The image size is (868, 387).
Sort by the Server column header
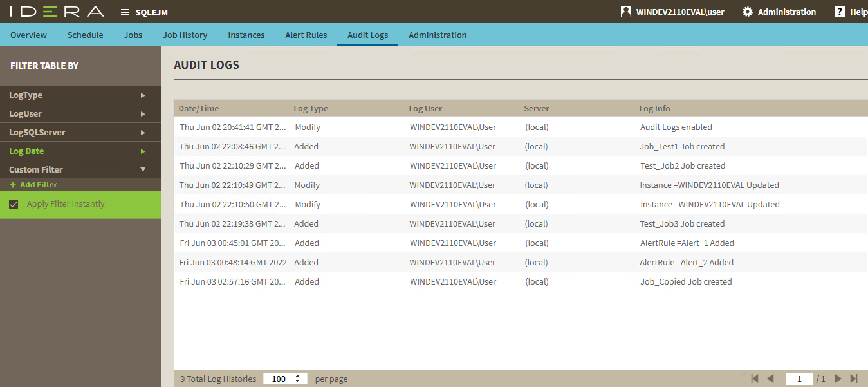click(x=537, y=108)
